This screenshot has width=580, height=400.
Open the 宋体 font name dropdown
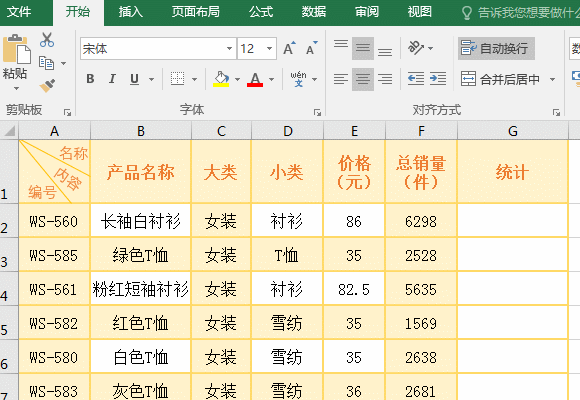[x=229, y=48]
